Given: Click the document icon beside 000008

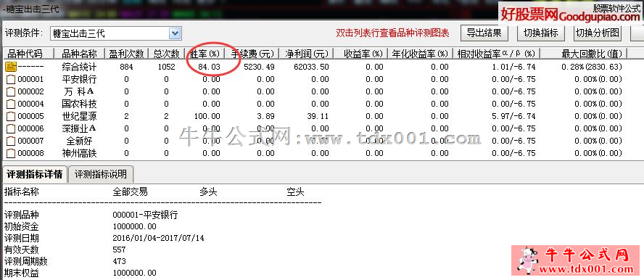Looking at the screenshot, I should pos(11,154).
